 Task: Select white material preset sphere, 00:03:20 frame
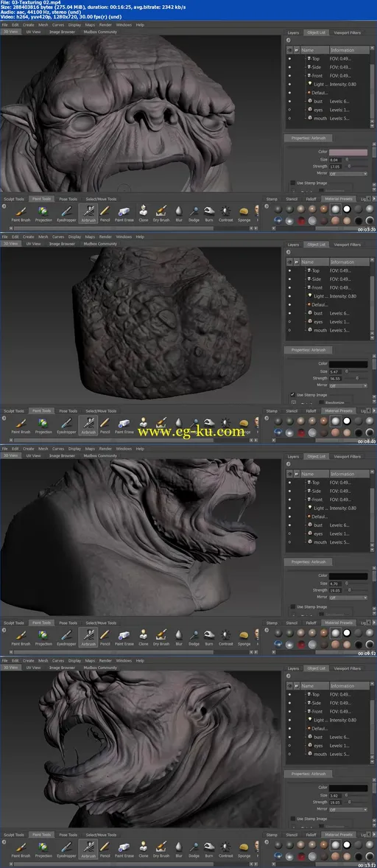point(347,209)
